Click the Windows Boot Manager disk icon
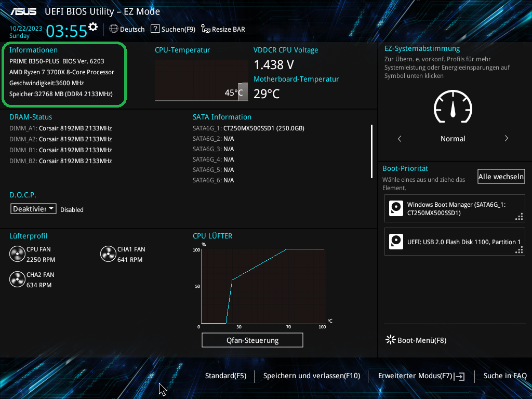Screen dimensions: 532x399 (396, 208)
